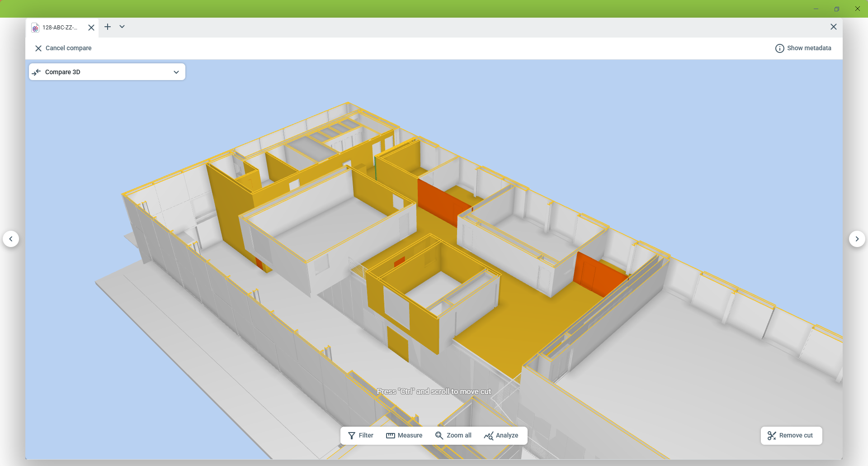Close the 128-ABC-ZZ tab
Screen dimensions: 868x466
point(91,28)
